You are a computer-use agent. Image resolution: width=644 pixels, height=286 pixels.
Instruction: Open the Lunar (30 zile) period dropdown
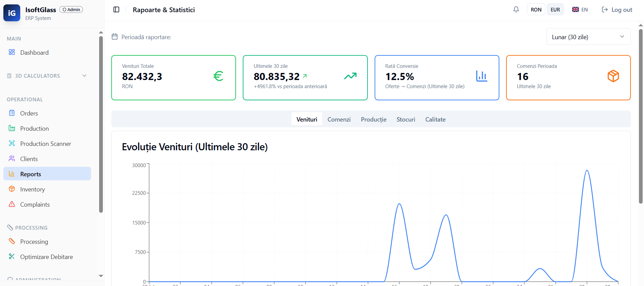588,37
